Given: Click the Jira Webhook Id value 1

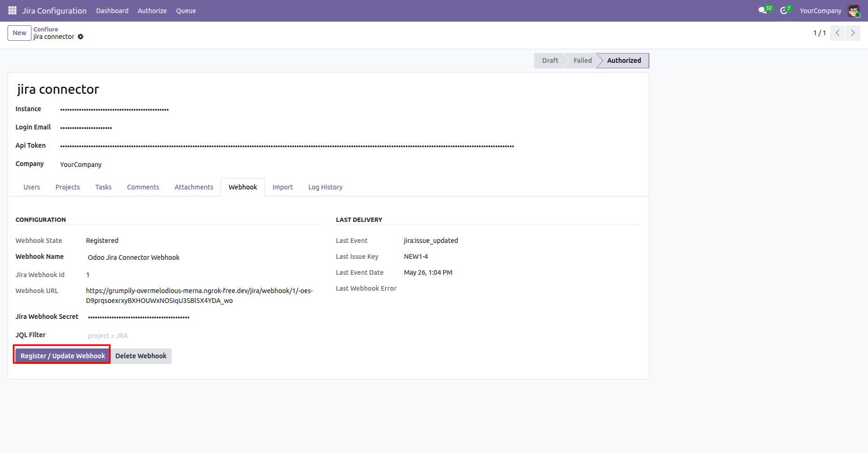Looking at the screenshot, I should [88, 275].
